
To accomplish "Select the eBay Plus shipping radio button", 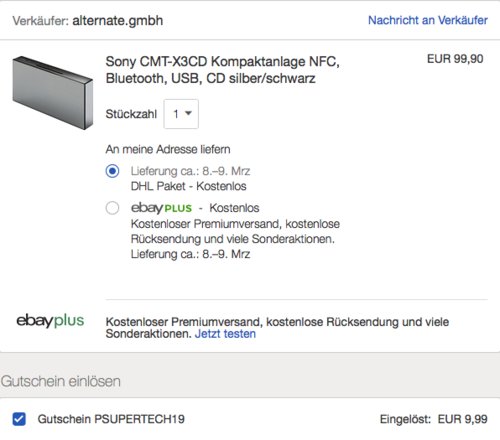I will coord(112,208).
